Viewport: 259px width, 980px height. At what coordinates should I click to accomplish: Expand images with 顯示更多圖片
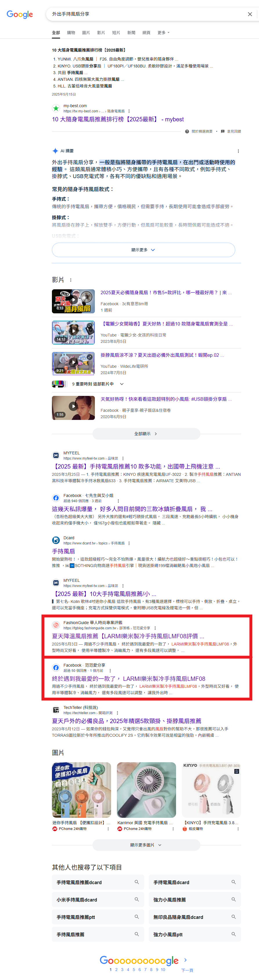tap(146, 845)
